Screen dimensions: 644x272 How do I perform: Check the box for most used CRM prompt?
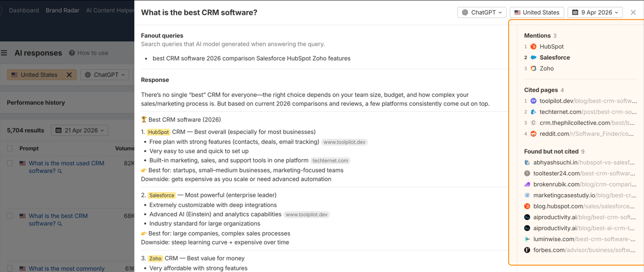[10, 163]
